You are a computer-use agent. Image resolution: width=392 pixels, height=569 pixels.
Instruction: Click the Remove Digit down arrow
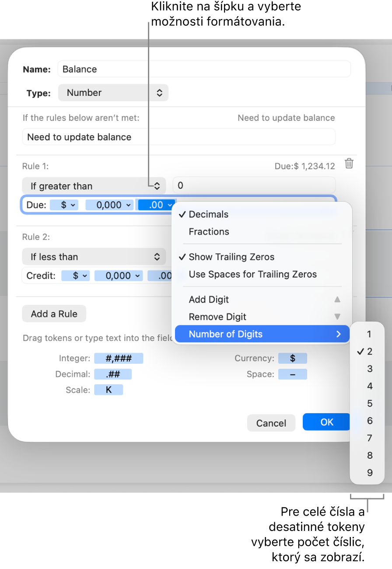pyautogui.click(x=337, y=317)
